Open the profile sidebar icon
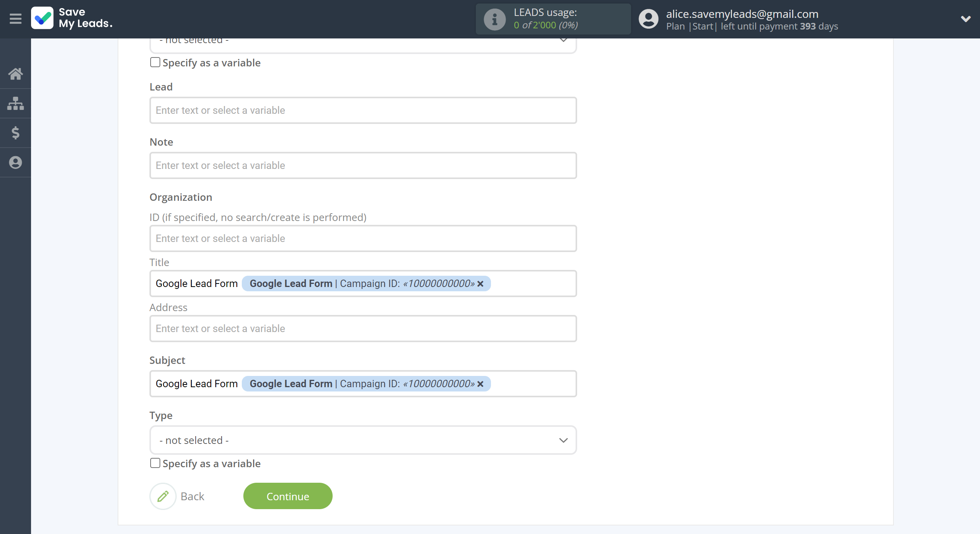 tap(16, 162)
